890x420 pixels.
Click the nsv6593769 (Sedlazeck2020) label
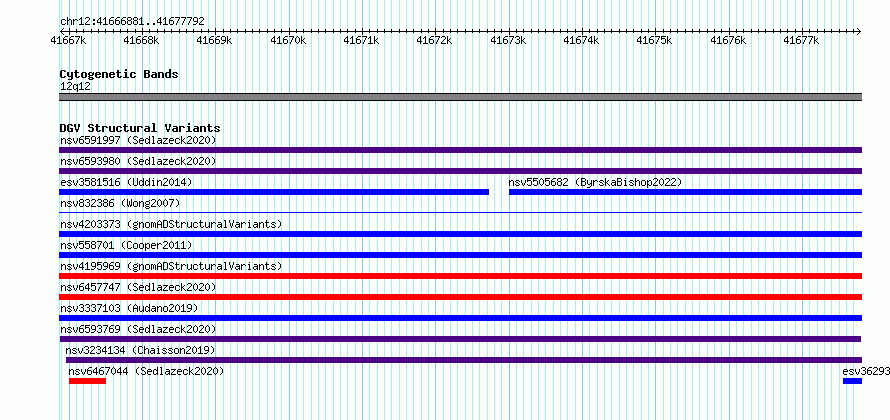pyautogui.click(x=138, y=329)
